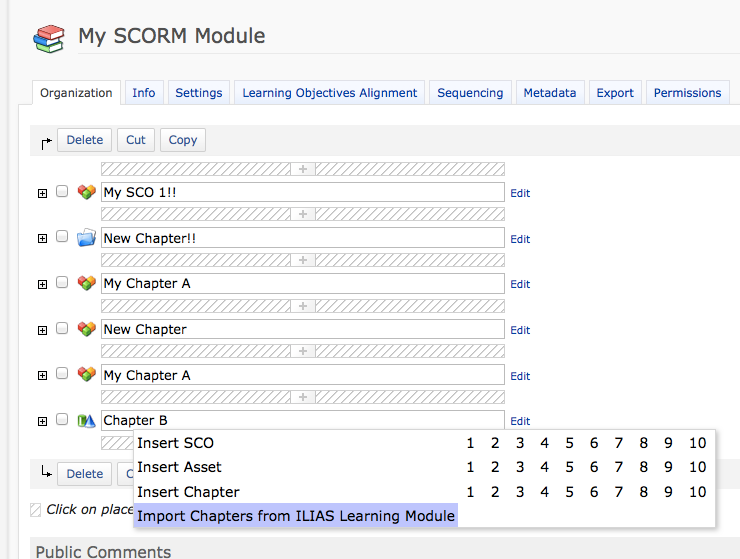Expand the My SCO 1!! tree node

point(42,193)
